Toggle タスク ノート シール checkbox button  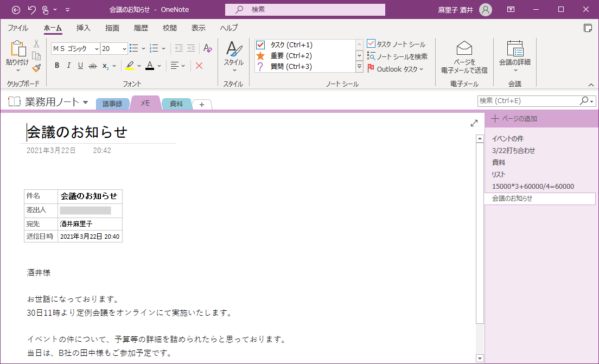pos(396,44)
